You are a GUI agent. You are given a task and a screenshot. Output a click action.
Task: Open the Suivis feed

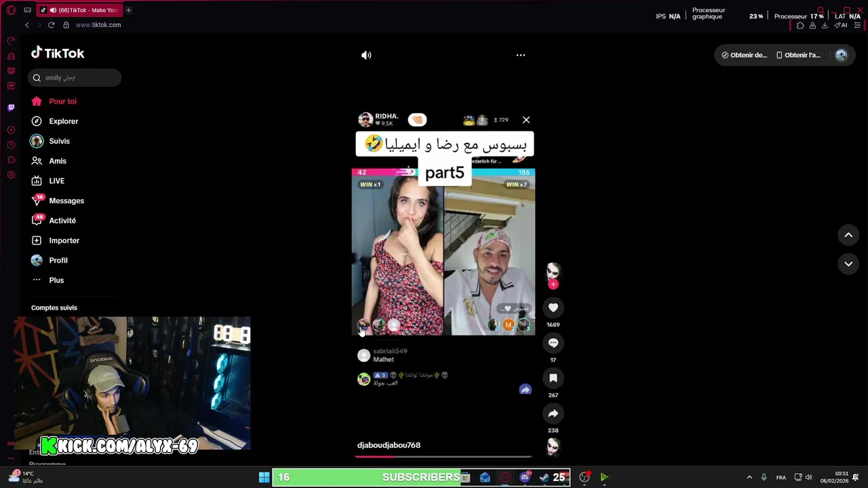51,141
